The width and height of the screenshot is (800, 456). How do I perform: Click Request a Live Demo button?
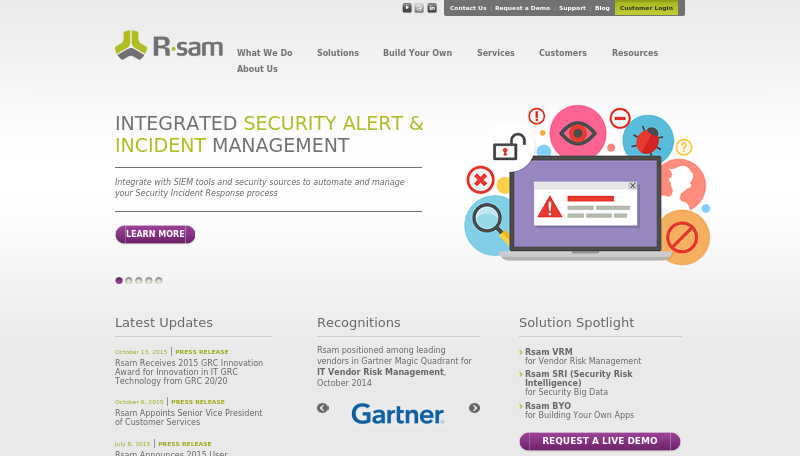pyautogui.click(x=600, y=441)
